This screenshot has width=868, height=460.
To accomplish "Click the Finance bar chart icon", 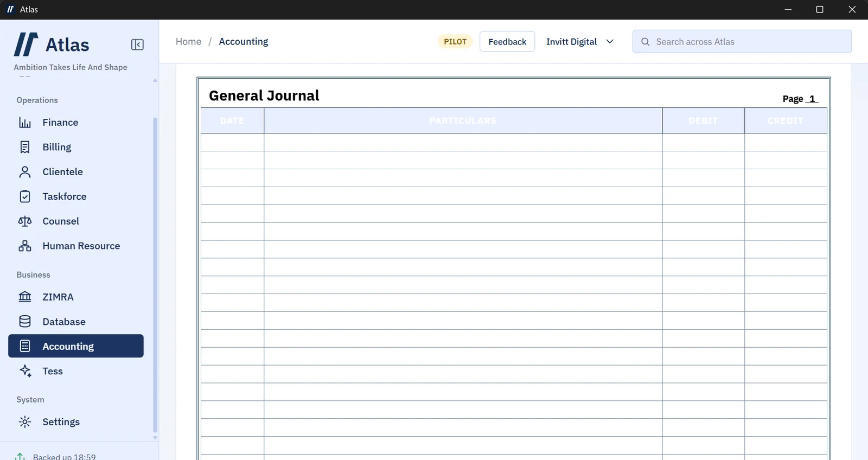I will coord(25,123).
